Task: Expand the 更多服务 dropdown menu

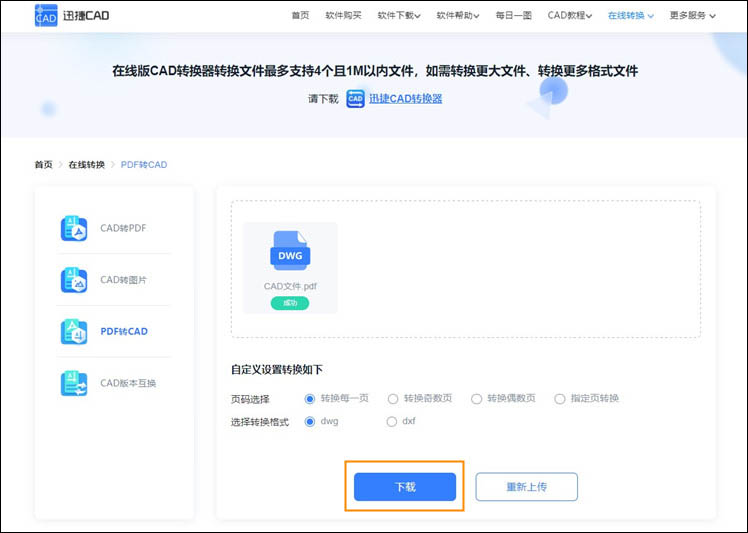Action: [x=692, y=16]
